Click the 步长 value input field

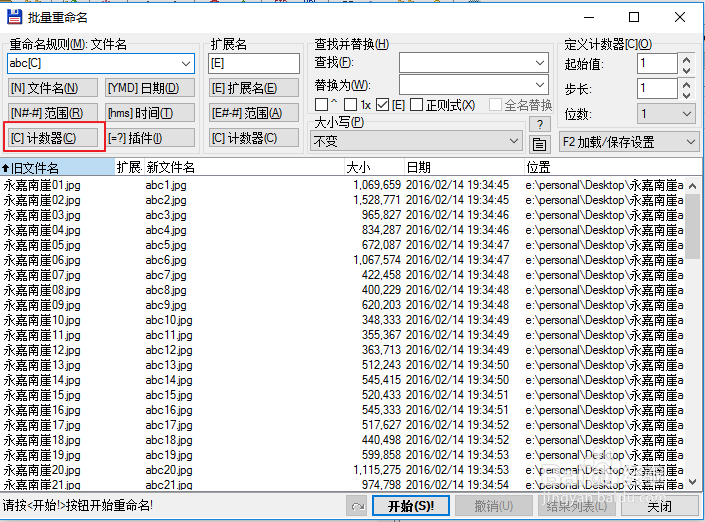tap(657, 89)
